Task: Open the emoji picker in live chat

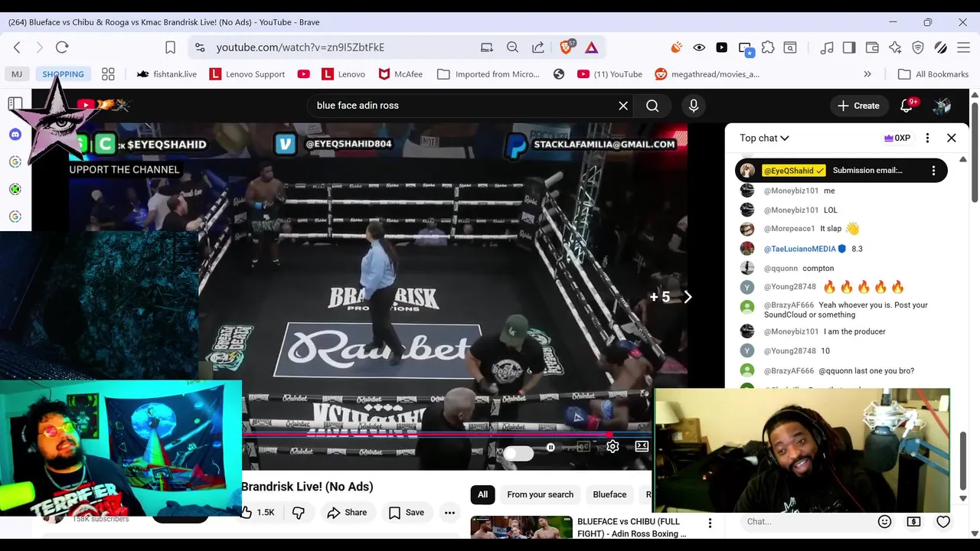Action: pos(884,521)
